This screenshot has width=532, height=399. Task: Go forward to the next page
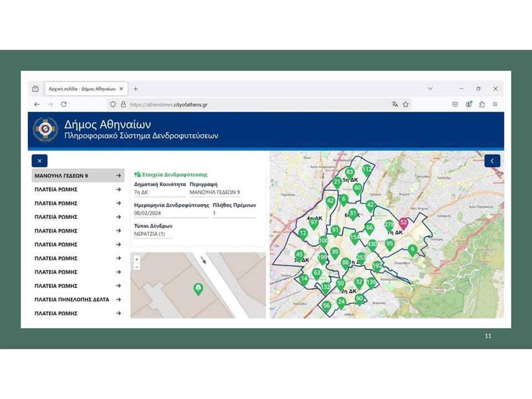tap(50, 105)
